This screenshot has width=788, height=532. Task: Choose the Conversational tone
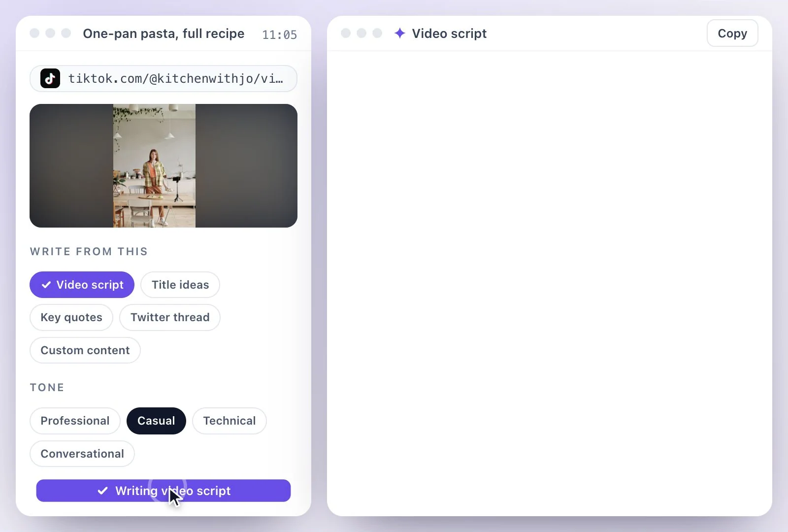pyautogui.click(x=82, y=454)
